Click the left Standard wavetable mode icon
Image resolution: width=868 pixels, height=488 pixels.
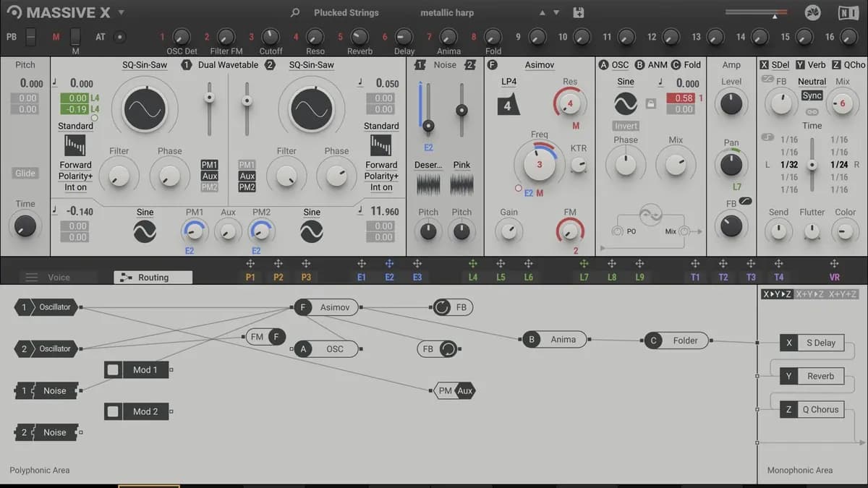75,145
